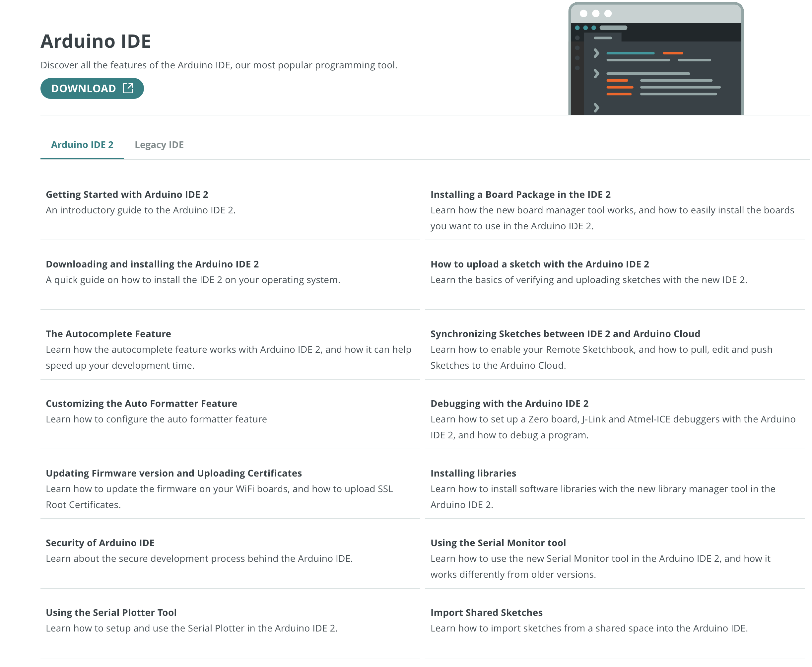Screen dimensions: 812x667
Task: Open Getting Started with Arduino IDE 2
Action: click(x=127, y=194)
